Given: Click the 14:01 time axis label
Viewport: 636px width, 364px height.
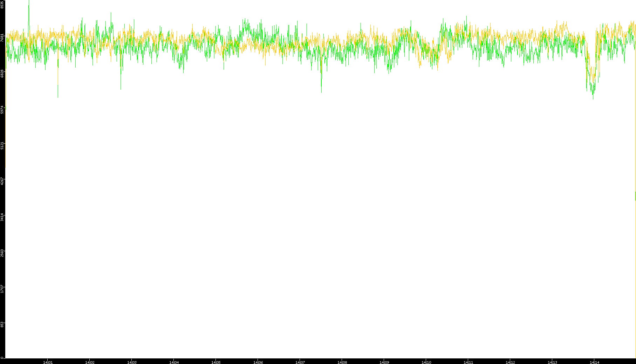Looking at the screenshot, I should (x=48, y=362).
